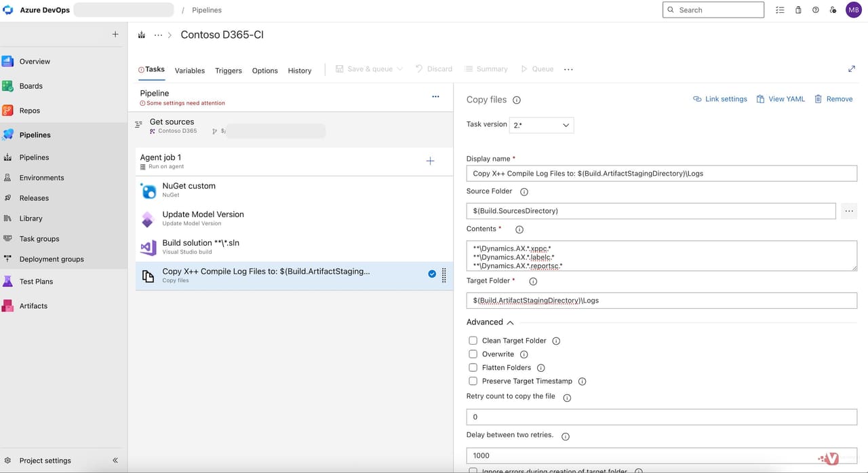Viewport: 868px width, 473px height.
Task: Grab the drag handle on Copy files task
Action: (444, 275)
